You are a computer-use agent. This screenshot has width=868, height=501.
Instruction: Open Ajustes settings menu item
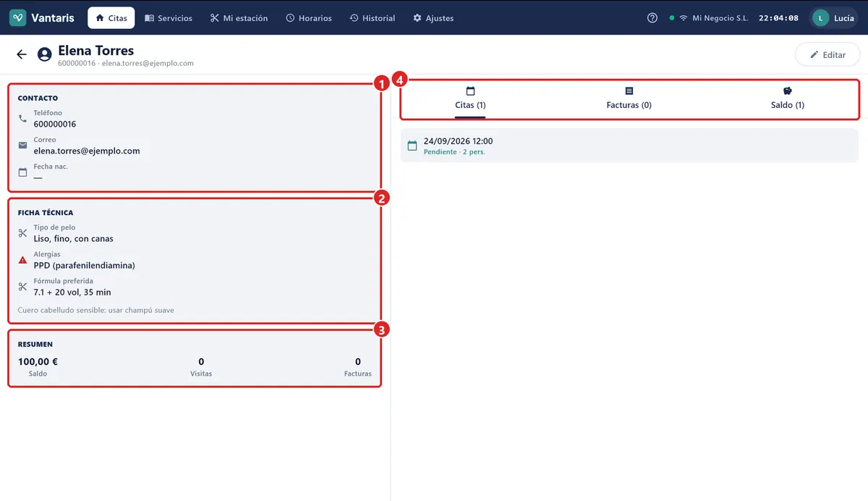(x=433, y=18)
